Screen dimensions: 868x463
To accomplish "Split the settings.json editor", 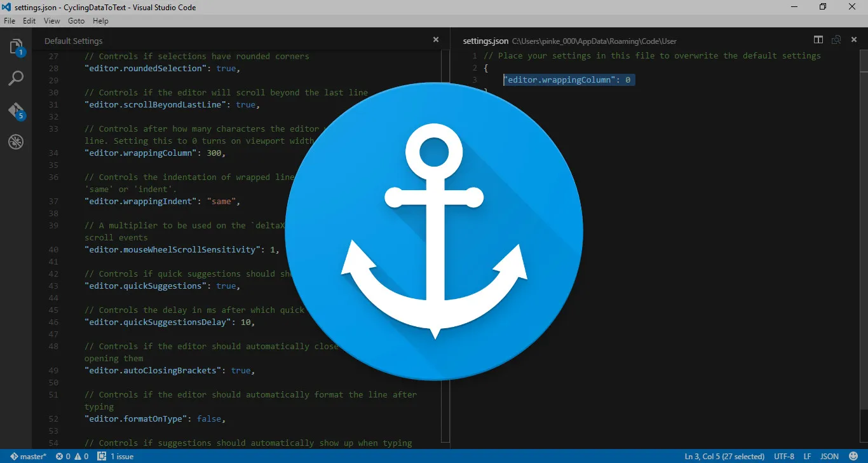I will pyautogui.click(x=818, y=40).
